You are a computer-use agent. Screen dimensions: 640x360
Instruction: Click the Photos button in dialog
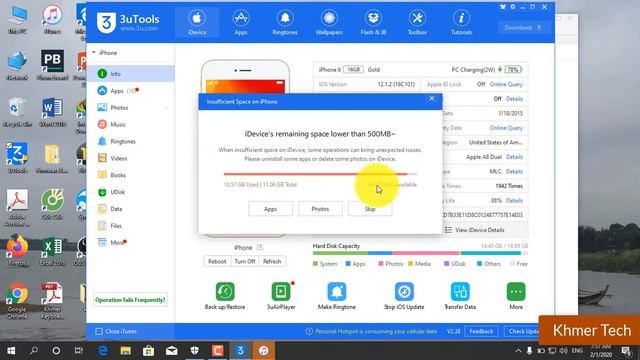coord(320,209)
